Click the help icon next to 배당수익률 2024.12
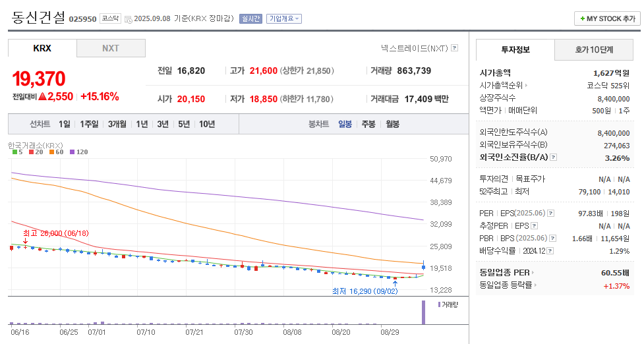644x344 pixels. pyautogui.click(x=550, y=251)
